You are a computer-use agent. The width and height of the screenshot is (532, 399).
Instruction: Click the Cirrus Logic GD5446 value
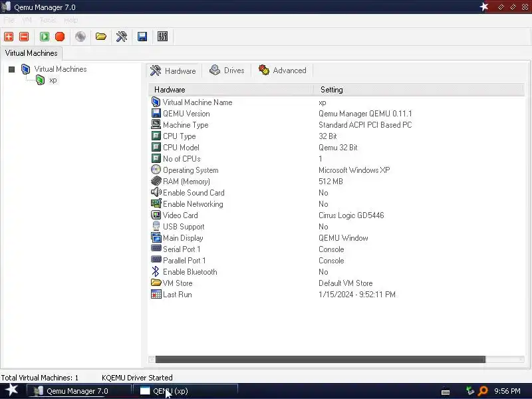351,215
